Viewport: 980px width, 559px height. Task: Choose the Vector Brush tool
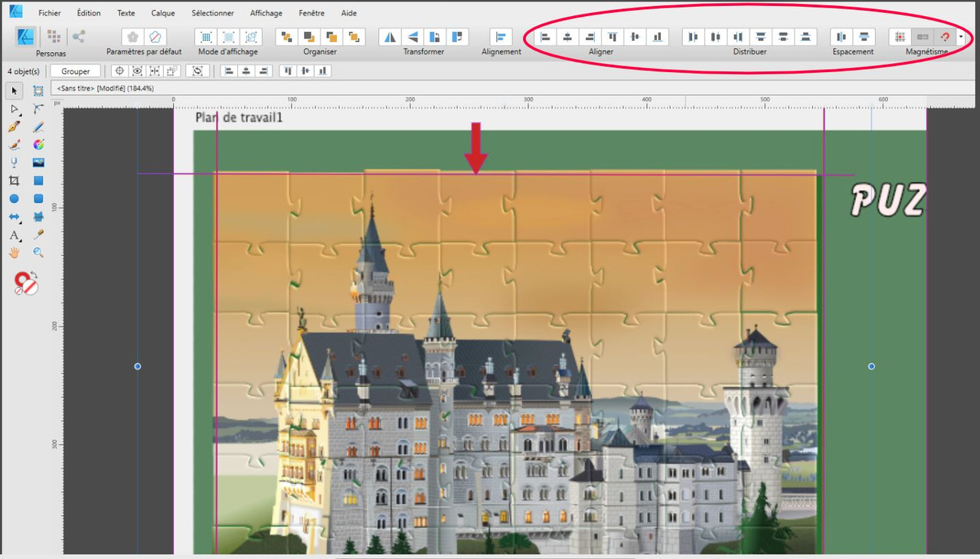14,145
